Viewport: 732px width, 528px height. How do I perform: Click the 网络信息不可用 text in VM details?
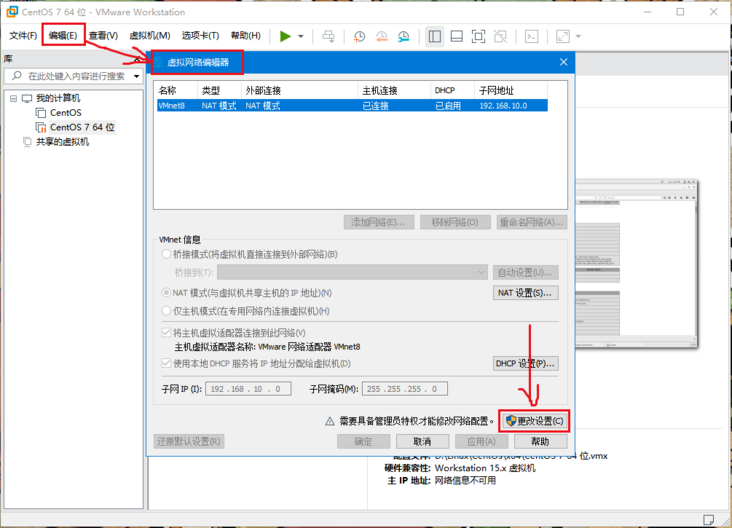pos(465,480)
